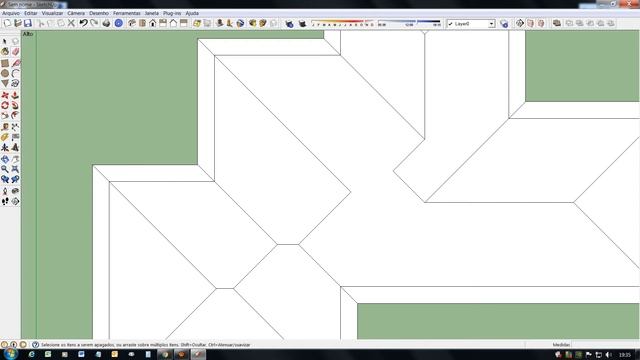Activate the Push/Pull tool
Image resolution: width=640 pixels, height=360 pixels.
(15, 95)
